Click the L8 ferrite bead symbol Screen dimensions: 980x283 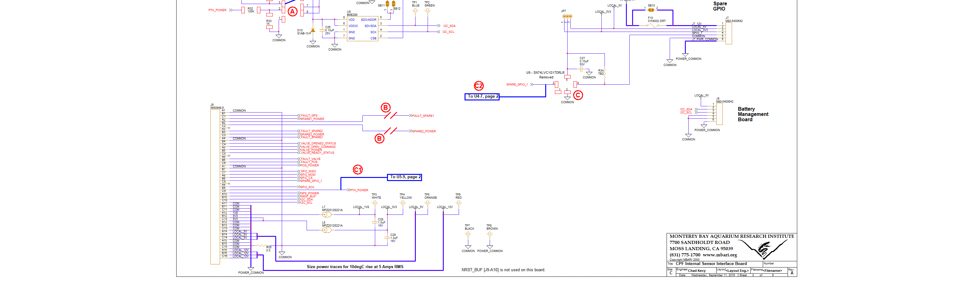[x=326, y=230]
